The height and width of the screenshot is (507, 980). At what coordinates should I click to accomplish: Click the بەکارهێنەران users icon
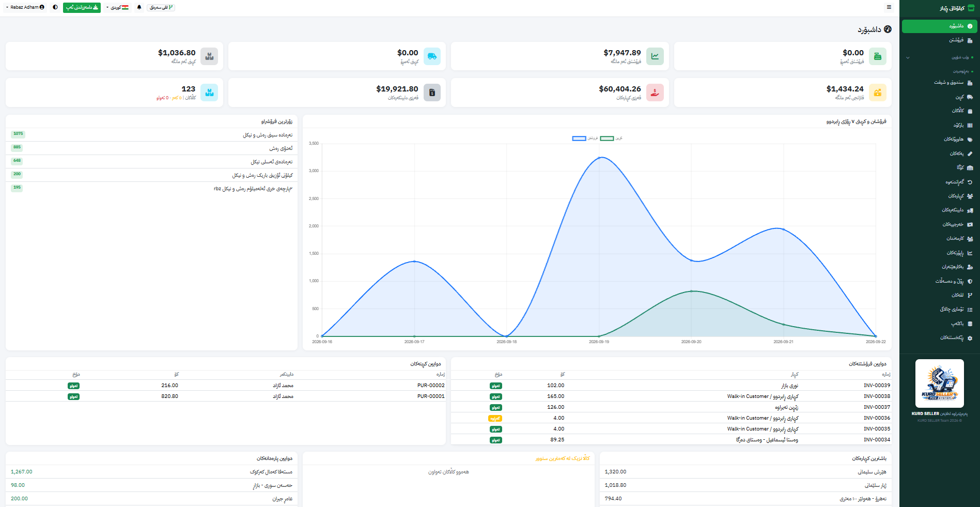coord(970,267)
